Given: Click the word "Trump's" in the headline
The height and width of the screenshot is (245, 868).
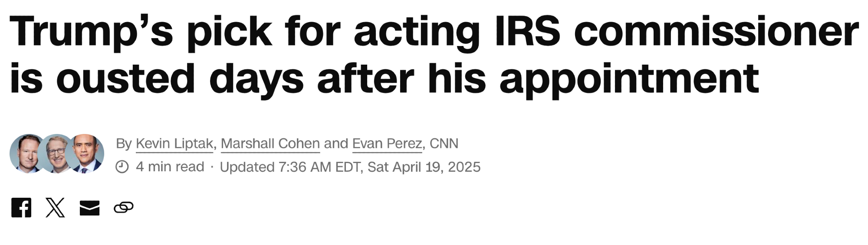Looking at the screenshot, I should pyautogui.click(x=91, y=31).
